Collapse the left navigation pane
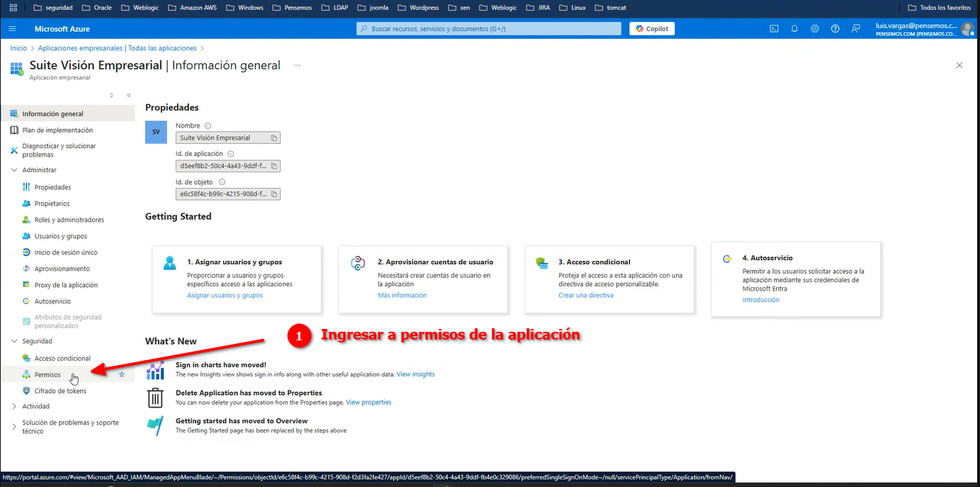Image resolution: width=980 pixels, height=487 pixels. (129, 95)
